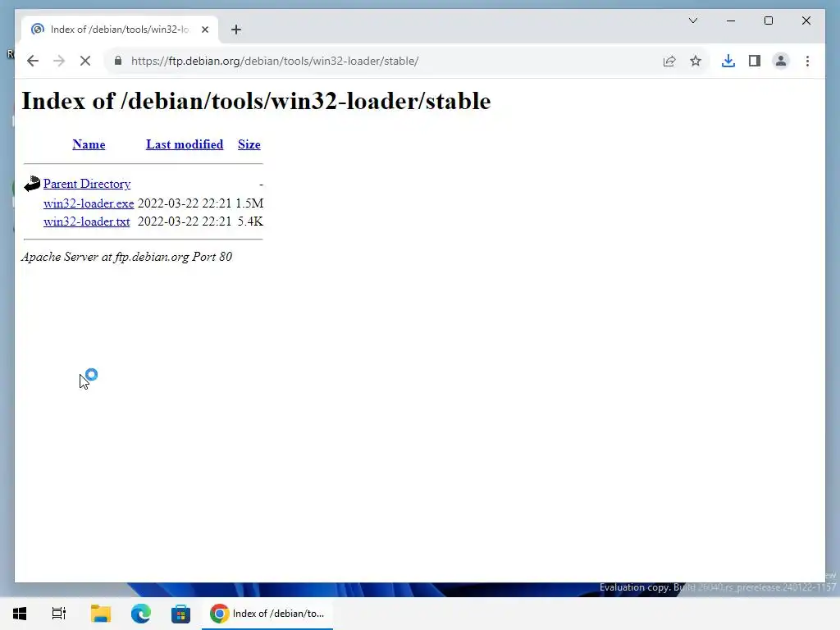Image resolution: width=840 pixels, height=630 pixels.
Task: Sort listing by Last modified
Action: 185,144
